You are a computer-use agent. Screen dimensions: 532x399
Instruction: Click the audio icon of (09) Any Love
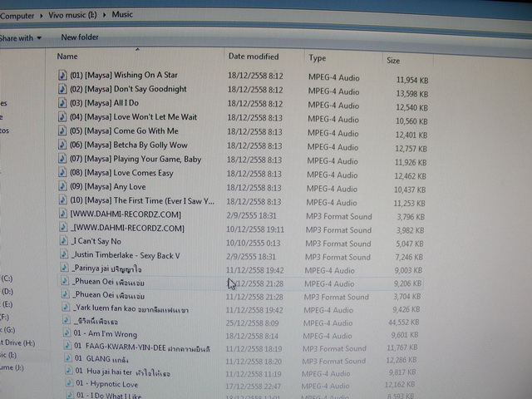pyautogui.click(x=62, y=186)
